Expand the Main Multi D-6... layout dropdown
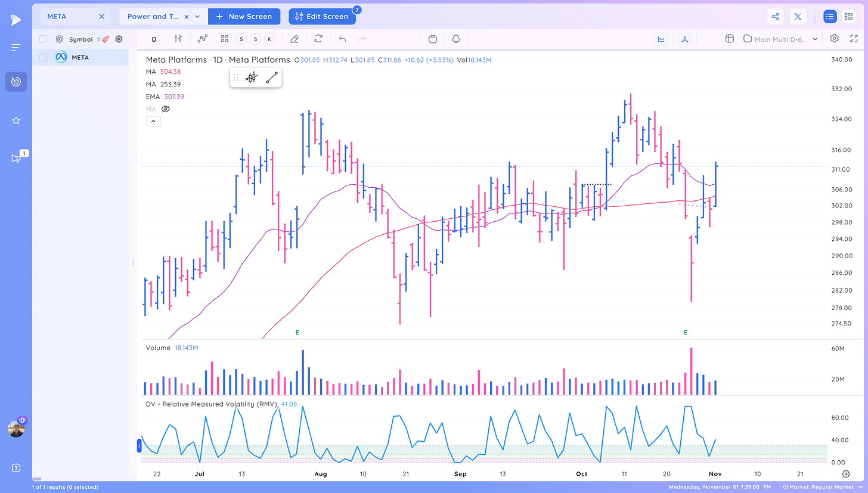 click(816, 39)
